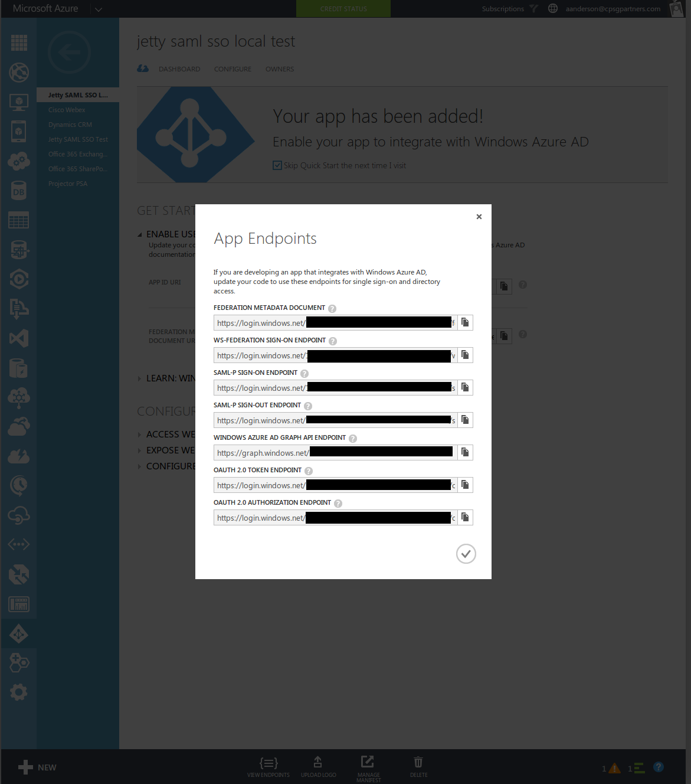Show help for Graph API Endpoint
Viewport: 691px width, 784px height.
click(353, 439)
